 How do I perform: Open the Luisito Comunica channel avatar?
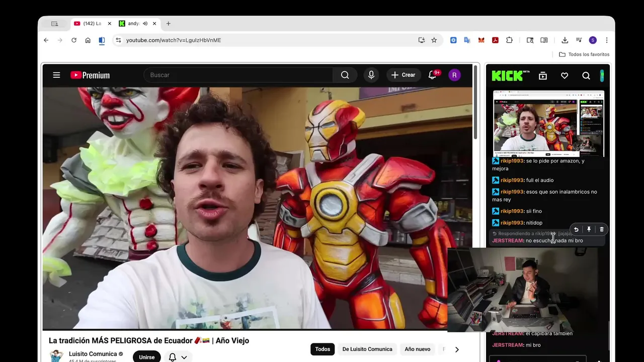point(56,356)
